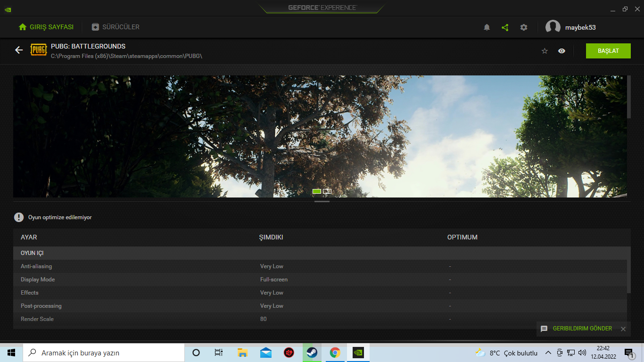The height and width of the screenshot is (362, 644).
Task: Click the GeForce Experience taskbar icon
Action: tap(358, 353)
